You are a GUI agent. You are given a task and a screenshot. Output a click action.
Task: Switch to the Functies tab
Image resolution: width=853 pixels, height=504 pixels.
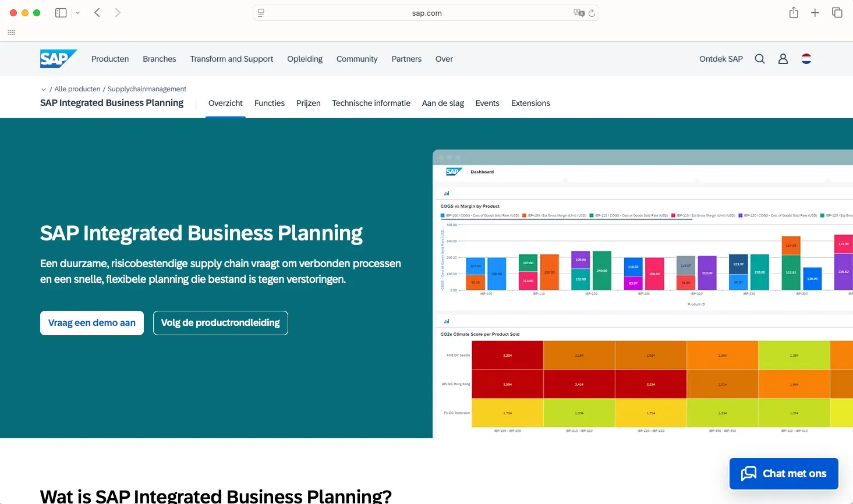click(x=270, y=103)
